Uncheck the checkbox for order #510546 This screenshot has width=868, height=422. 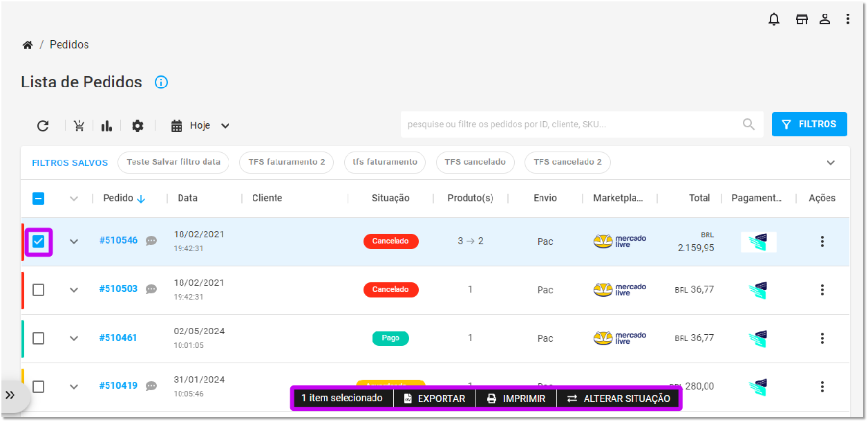[38, 241]
